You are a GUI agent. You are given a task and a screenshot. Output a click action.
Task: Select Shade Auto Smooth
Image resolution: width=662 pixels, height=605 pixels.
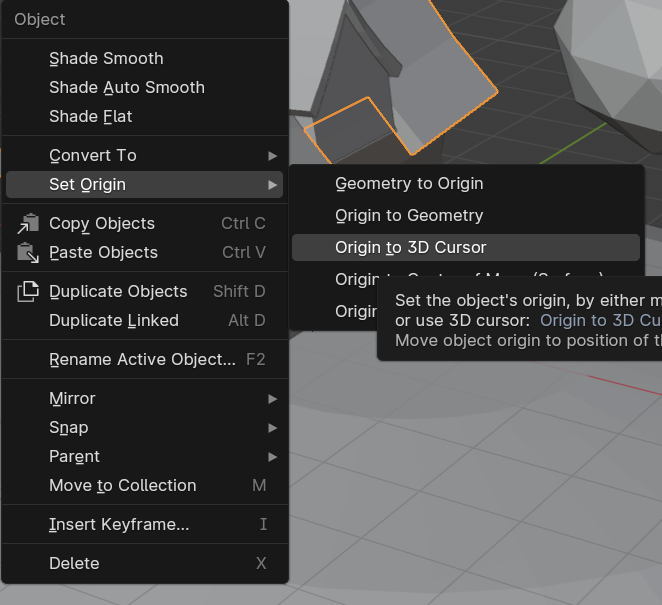pos(144,87)
